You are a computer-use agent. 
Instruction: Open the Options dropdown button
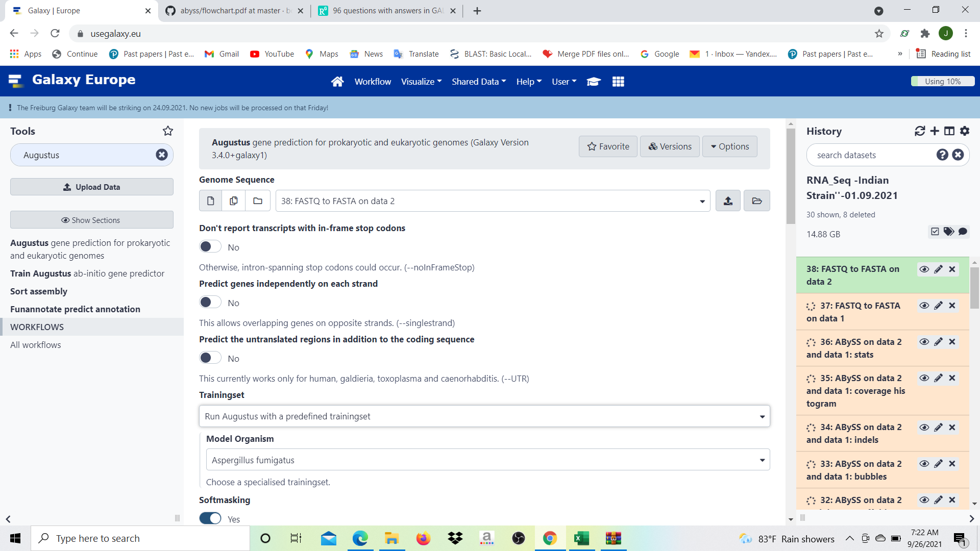pos(729,146)
